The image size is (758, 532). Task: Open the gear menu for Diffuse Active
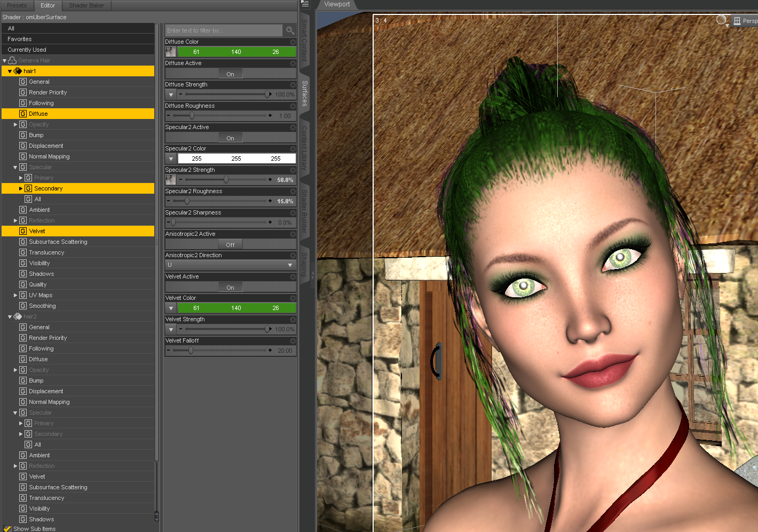pyautogui.click(x=293, y=63)
